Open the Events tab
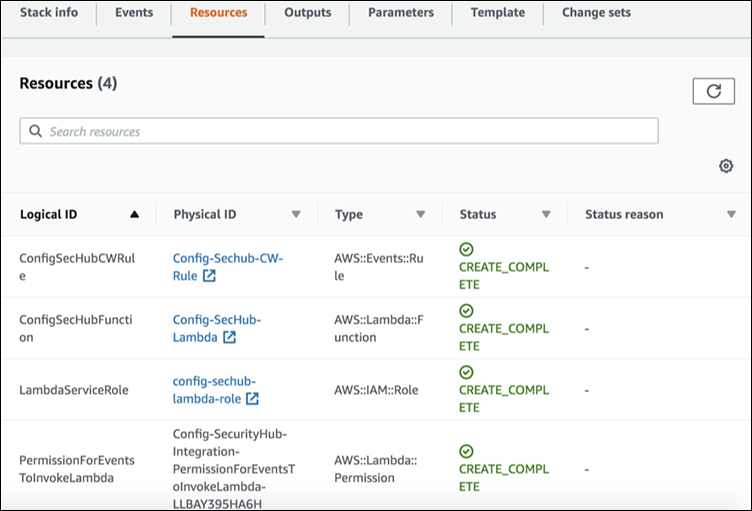This screenshot has width=752, height=511. [134, 12]
